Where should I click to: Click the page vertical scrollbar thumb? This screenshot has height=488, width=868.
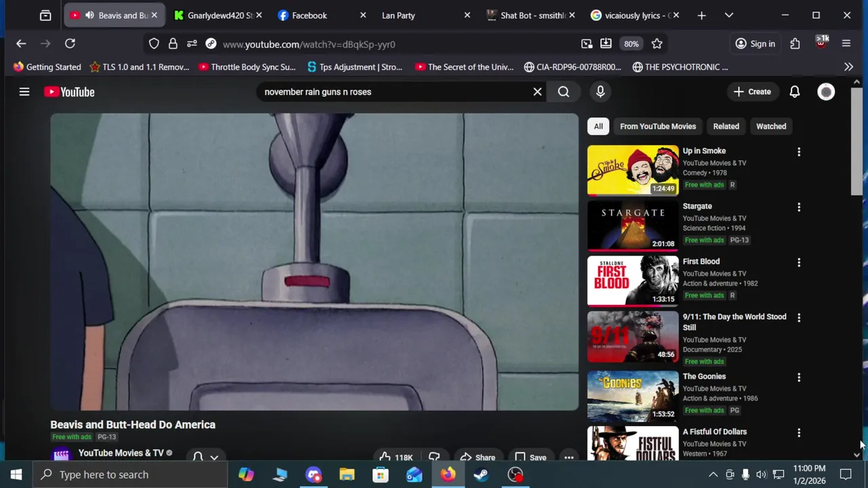pyautogui.click(x=857, y=141)
